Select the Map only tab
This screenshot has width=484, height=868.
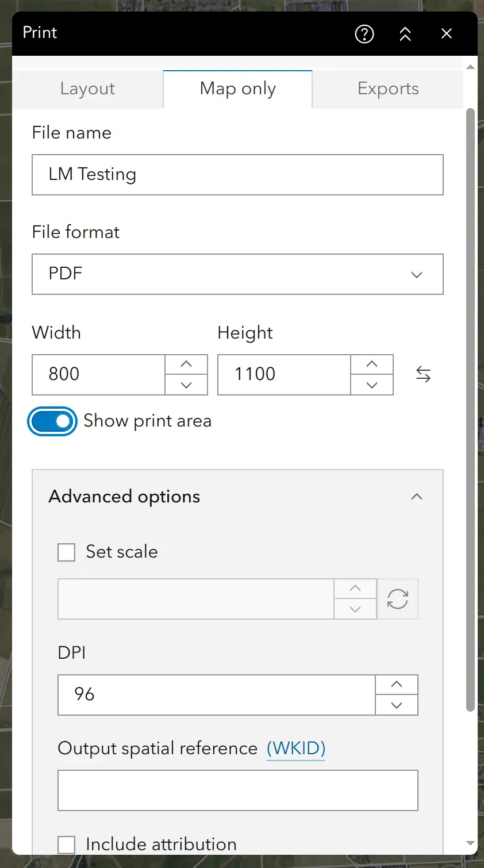pyautogui.click(x=238, y=89)
